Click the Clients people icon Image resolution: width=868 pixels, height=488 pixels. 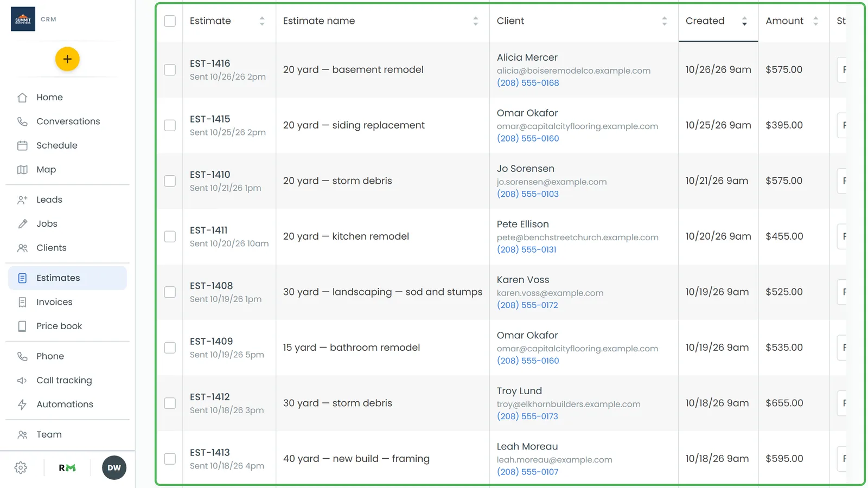pyautogui.click(x=22, y=248)
